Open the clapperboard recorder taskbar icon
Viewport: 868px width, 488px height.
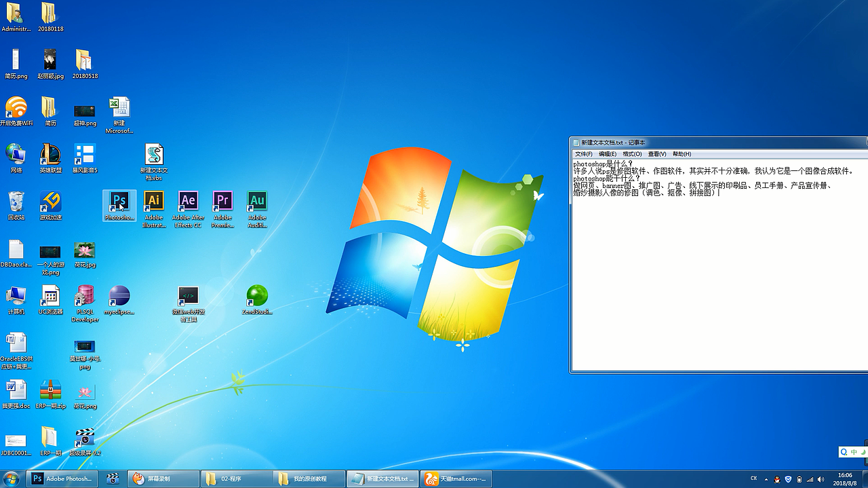click(113, 478)
